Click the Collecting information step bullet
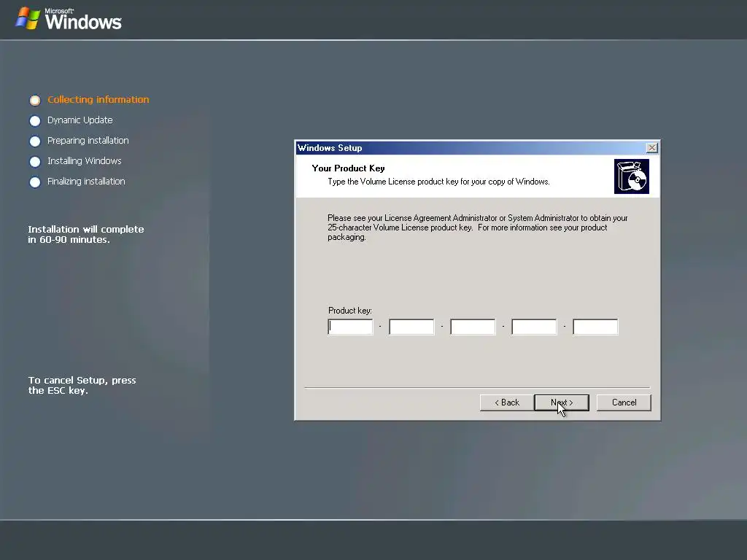Viewport: 747px width, 560px height. click(x=35, y=100)
